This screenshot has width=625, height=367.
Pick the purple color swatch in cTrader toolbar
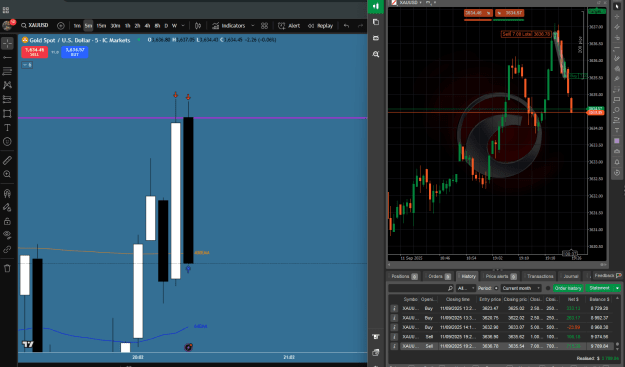[617, 141]
